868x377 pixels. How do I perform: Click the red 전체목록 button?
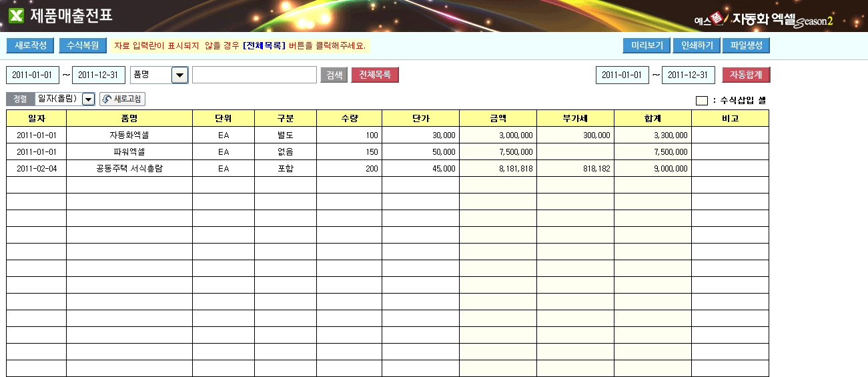click(375, 75)
